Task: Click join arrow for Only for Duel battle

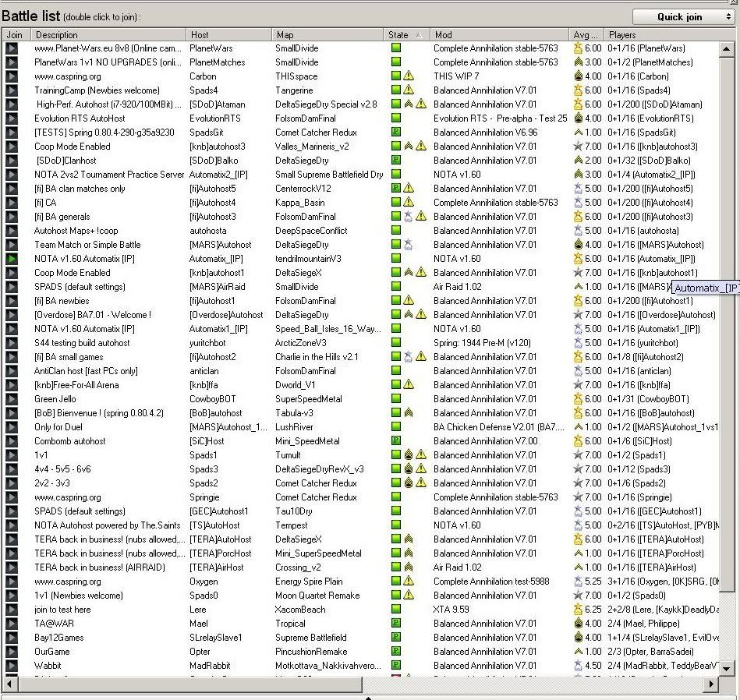Action: click(x=12, y=427)
